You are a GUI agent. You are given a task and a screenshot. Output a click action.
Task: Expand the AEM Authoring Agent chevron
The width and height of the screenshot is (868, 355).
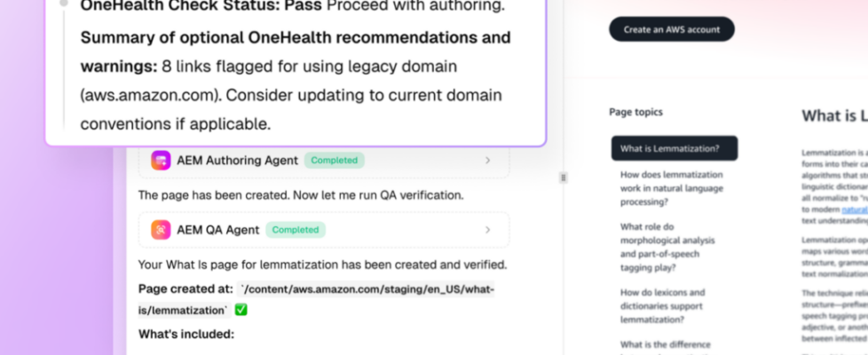(487, 161)
